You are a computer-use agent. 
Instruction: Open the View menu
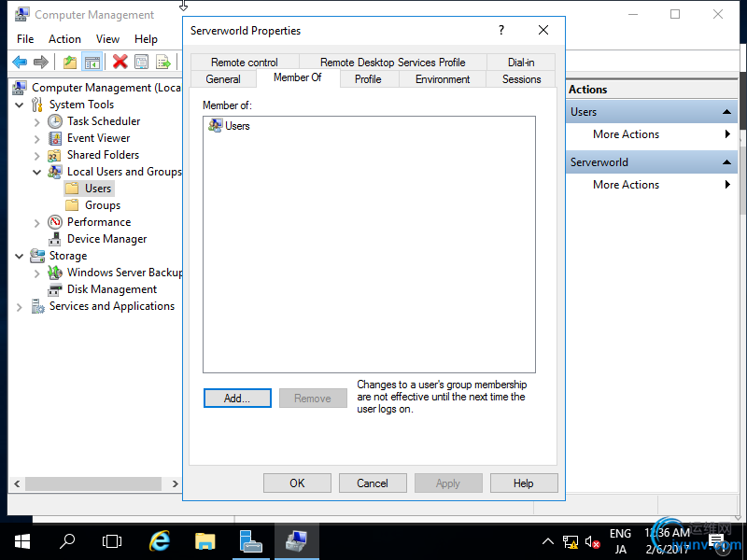pyautogui.click(x=107, y=39)
